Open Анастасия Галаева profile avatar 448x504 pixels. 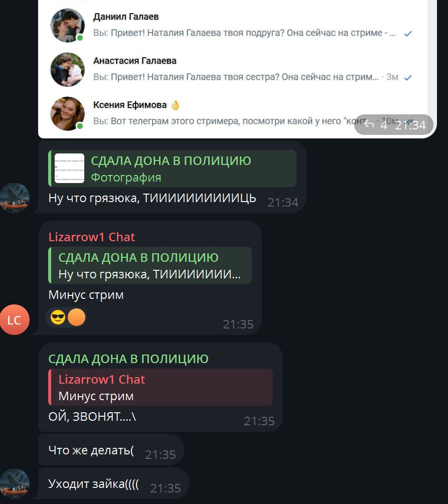click(68, 69)
